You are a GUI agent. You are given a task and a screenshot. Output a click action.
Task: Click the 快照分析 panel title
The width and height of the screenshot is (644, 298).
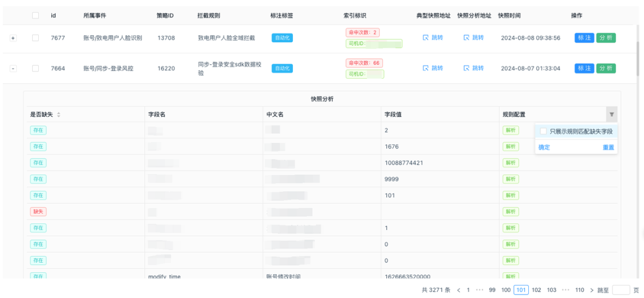click(323, 100)
